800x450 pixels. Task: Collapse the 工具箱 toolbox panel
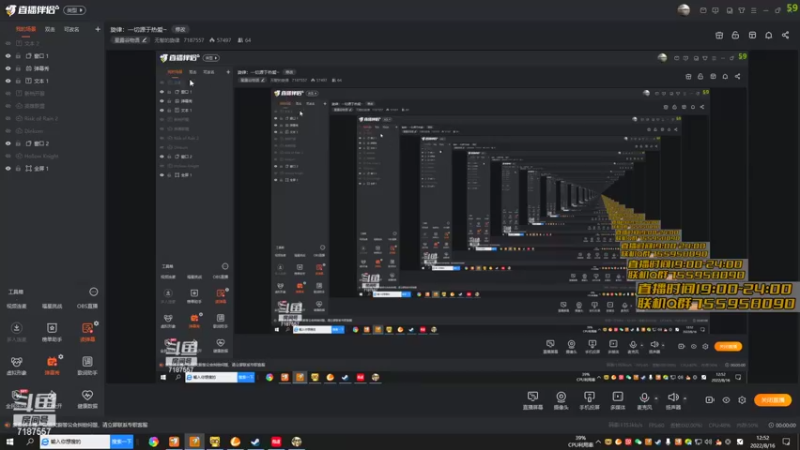[93, 292]
